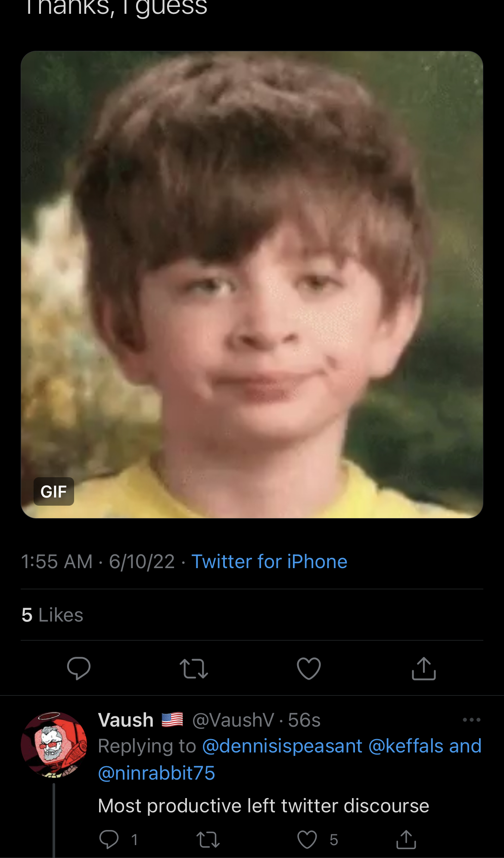Screen dimensions: 504x858
Task: Tap the @VaushV handle
Action: click(x=233, y=720)
